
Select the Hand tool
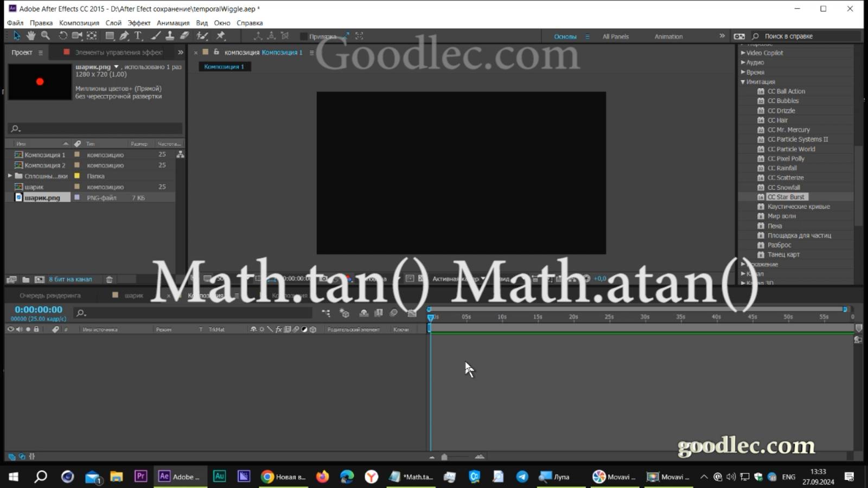point(31,36)
